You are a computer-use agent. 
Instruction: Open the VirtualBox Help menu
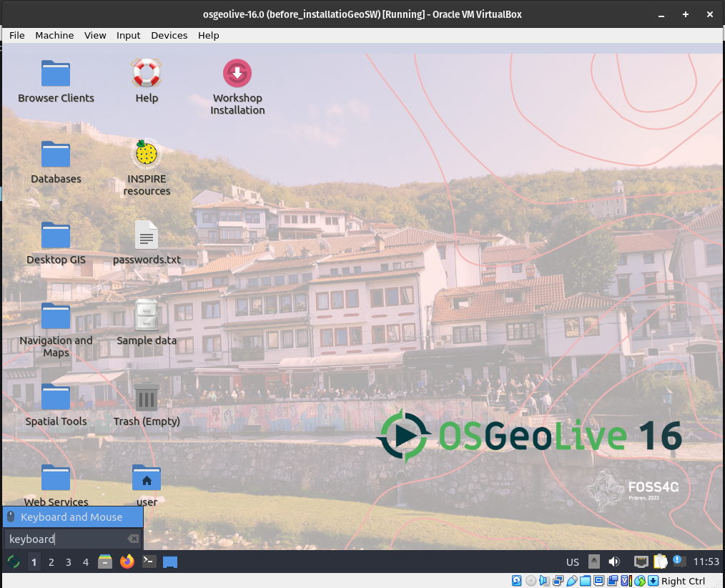pyautogui.click(x=209, y=35)
